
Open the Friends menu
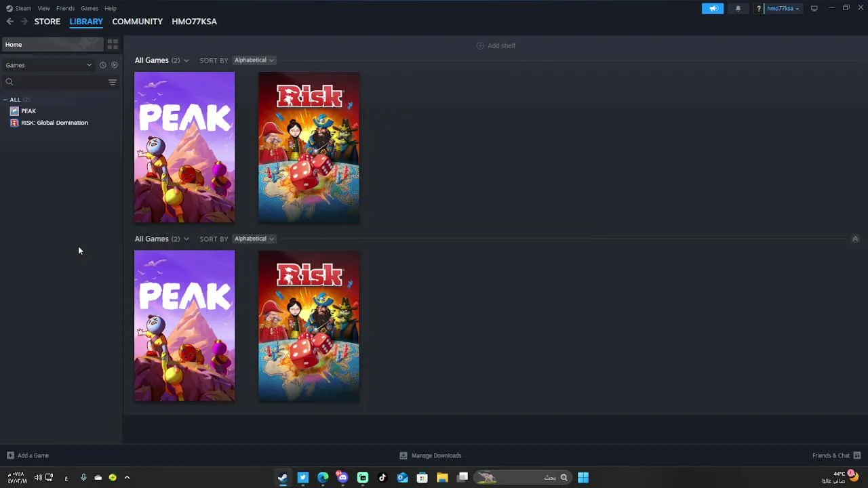point(65,8)
